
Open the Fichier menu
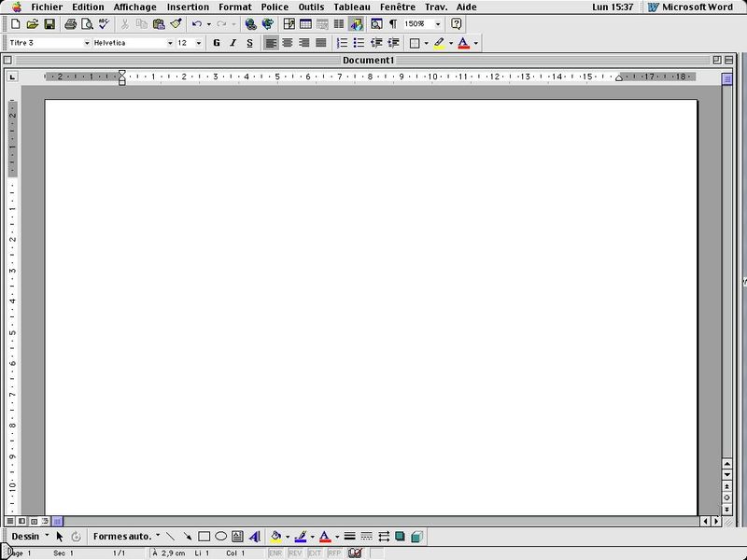47,7
